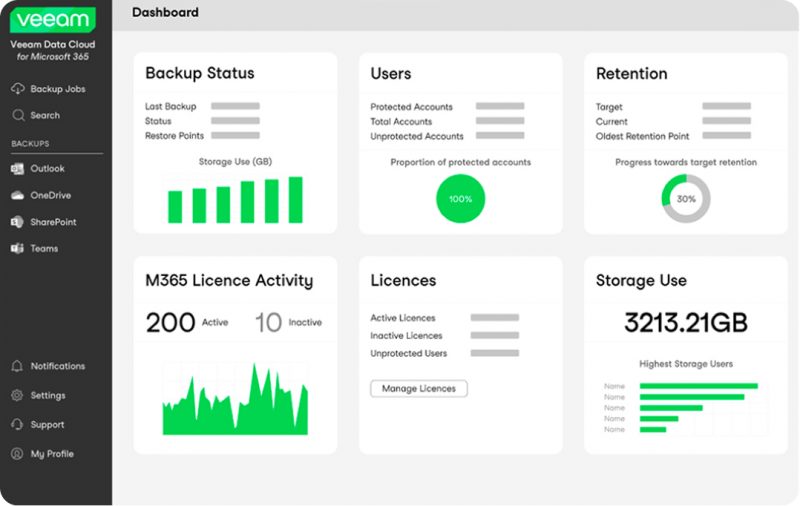Open Notifications page
Viewport: 800px width, 506px height.
coord(58,366)
